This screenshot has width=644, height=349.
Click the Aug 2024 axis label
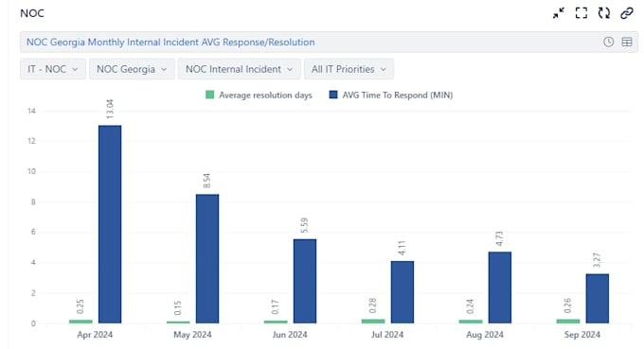click(x=485, y=335)
